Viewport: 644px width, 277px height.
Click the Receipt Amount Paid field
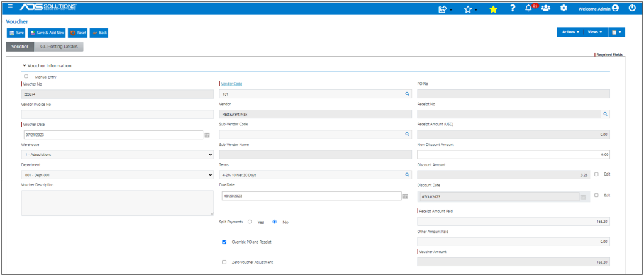pos(513,221)
